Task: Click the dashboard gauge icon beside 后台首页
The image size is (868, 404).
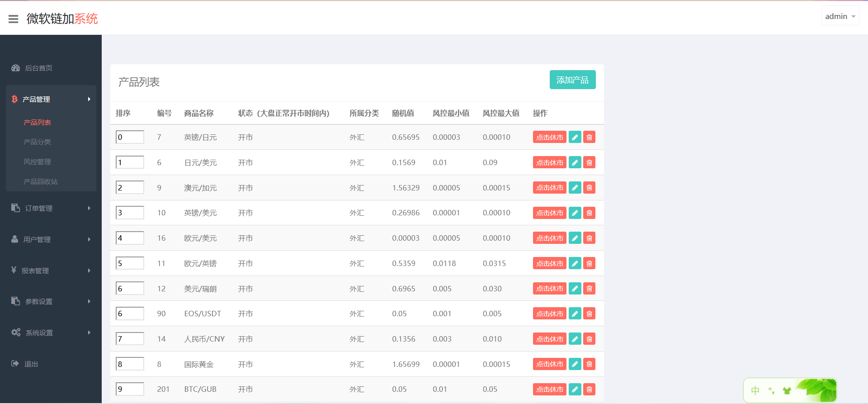Action: [x=16, y=68]
